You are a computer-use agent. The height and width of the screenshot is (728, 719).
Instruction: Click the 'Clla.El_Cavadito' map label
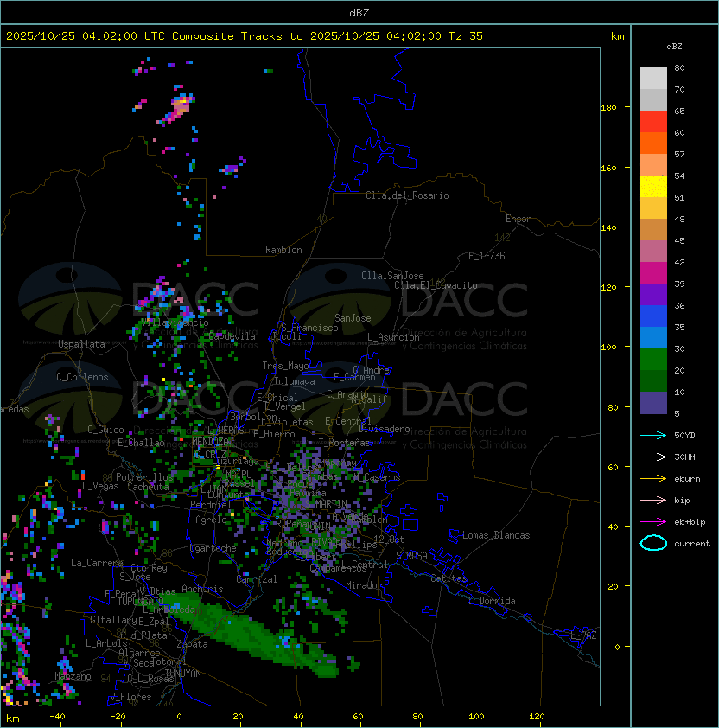point(436,285)
